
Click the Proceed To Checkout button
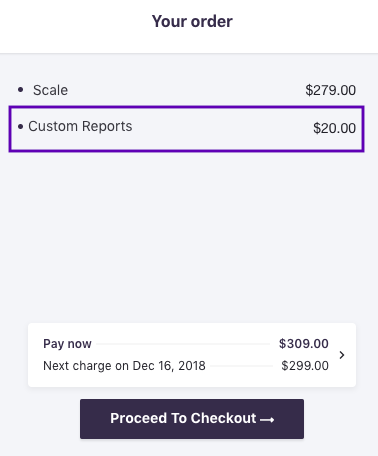(192, 419)
